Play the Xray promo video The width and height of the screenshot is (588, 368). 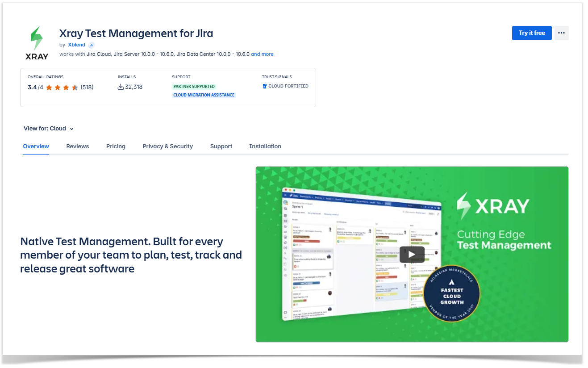tap(412, 255)
